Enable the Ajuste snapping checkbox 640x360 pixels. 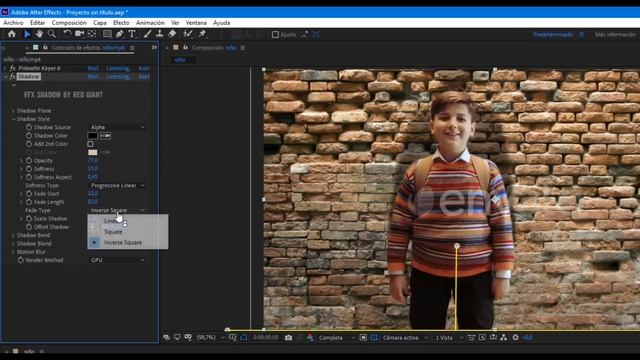tap(276, 35)
